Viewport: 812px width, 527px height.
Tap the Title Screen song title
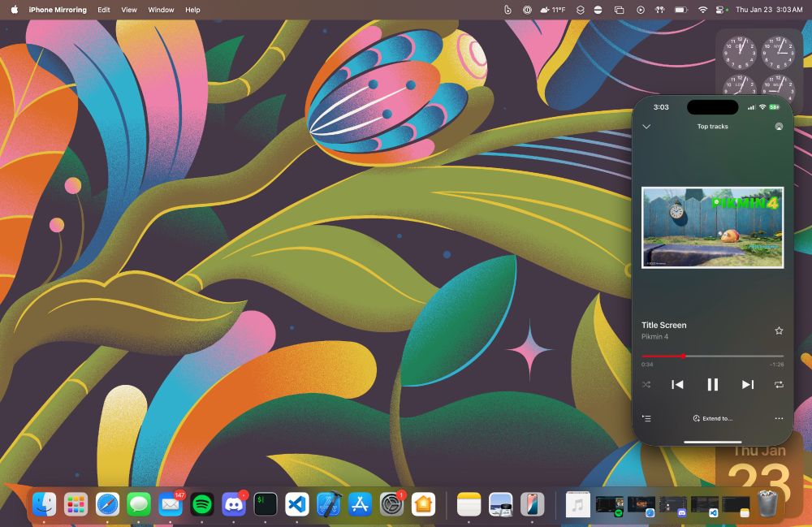tap(664, 325)
